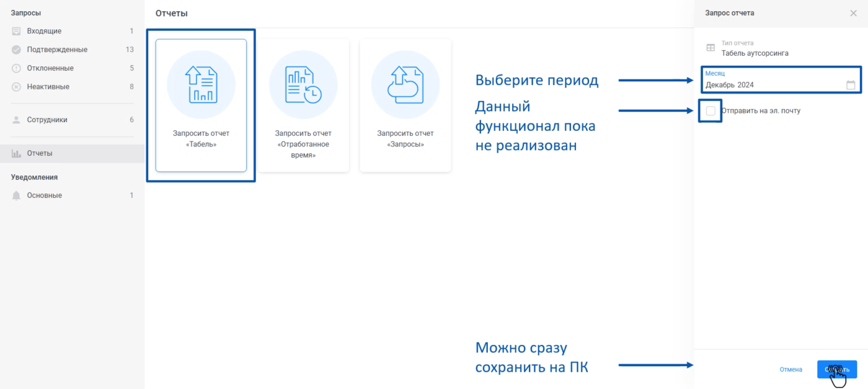
Task: Click the Входящие inbox icon
Action: (16, 31)
